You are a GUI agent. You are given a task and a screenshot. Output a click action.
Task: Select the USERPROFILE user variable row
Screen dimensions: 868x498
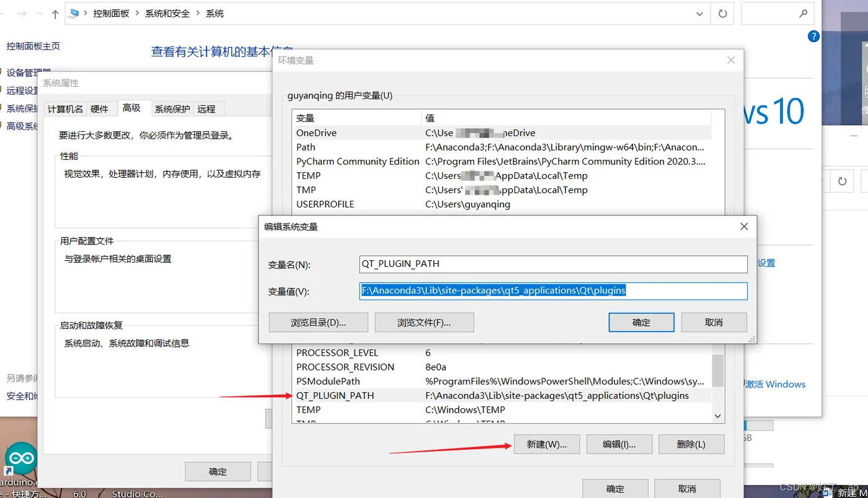tap(502, 204)
